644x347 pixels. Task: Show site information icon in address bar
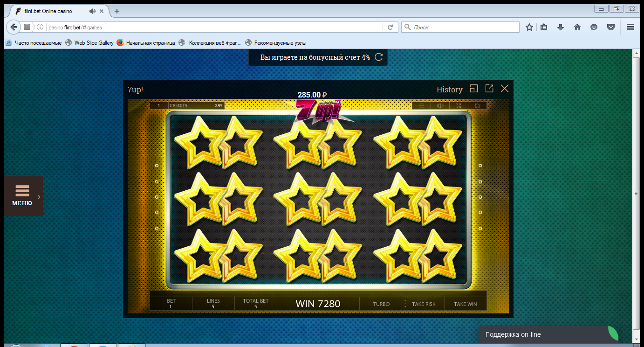pyautogui.click(x=40, y=27)
